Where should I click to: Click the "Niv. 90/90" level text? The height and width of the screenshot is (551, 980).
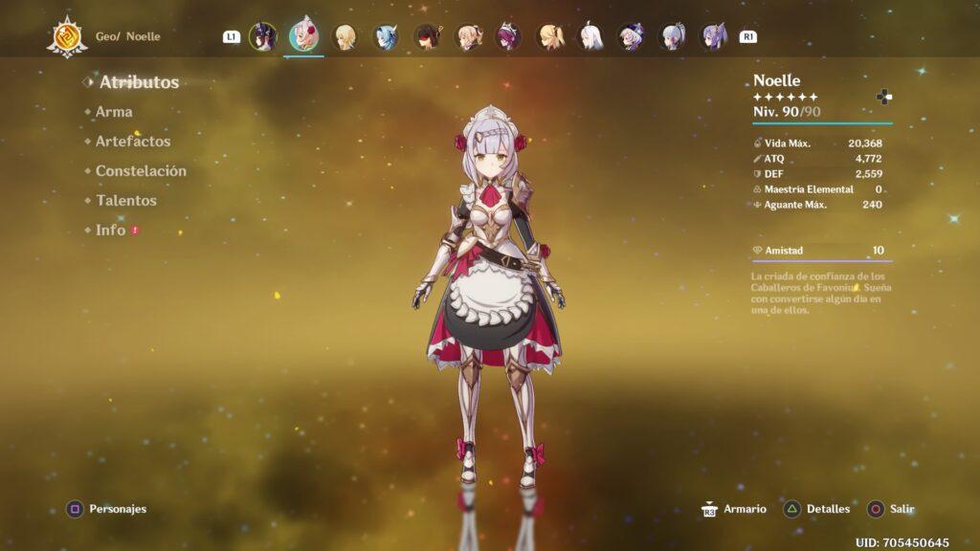click(787, 112)
